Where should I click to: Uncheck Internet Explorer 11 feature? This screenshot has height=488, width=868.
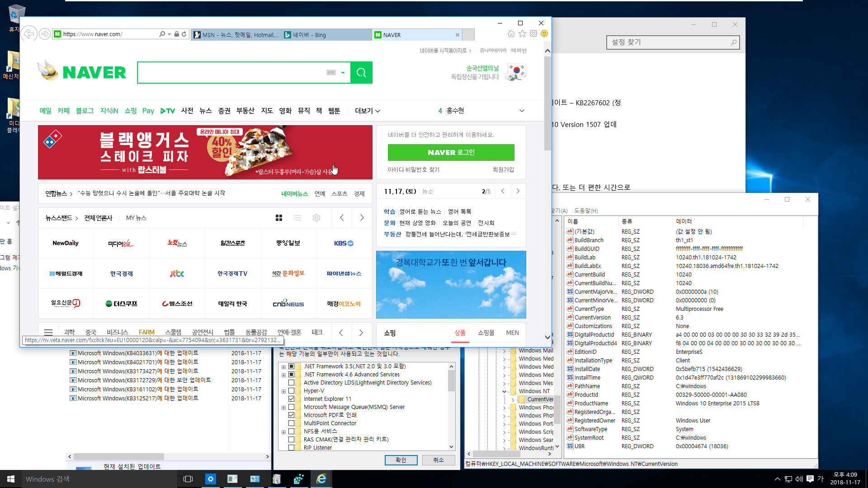[x=292, y=399]
